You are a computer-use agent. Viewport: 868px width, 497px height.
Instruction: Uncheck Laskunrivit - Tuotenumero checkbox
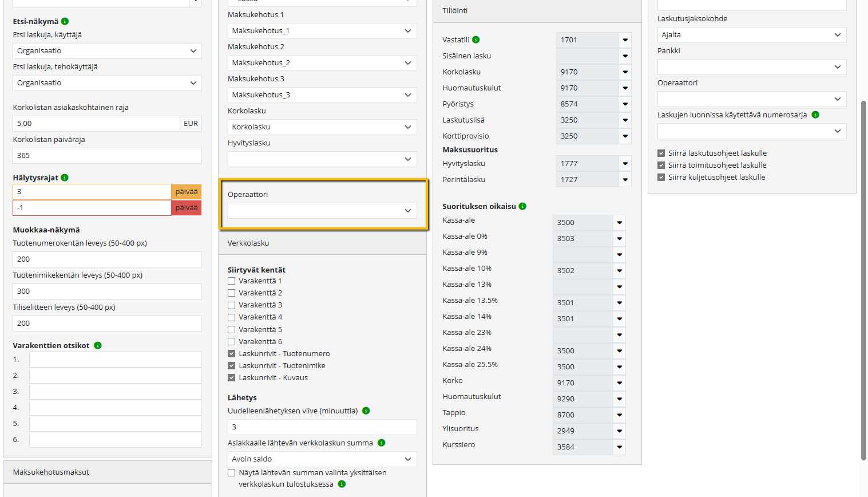click(x=232, y=353)
